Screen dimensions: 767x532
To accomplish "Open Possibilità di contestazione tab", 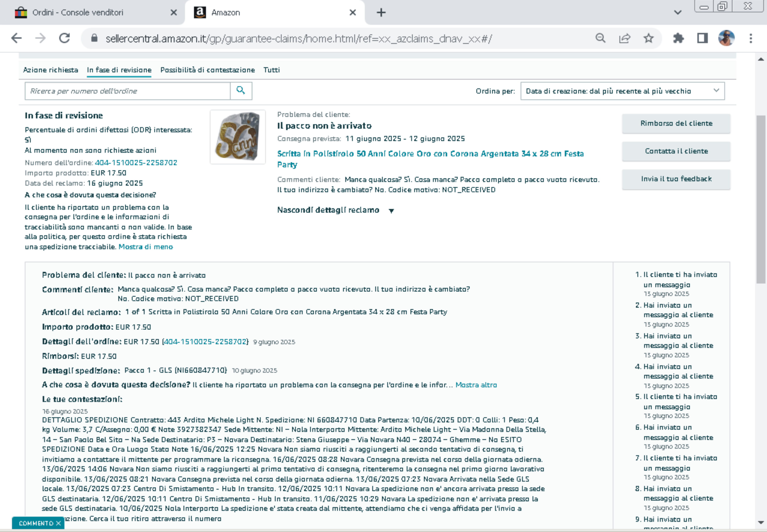I will click(x=207, y=70).
